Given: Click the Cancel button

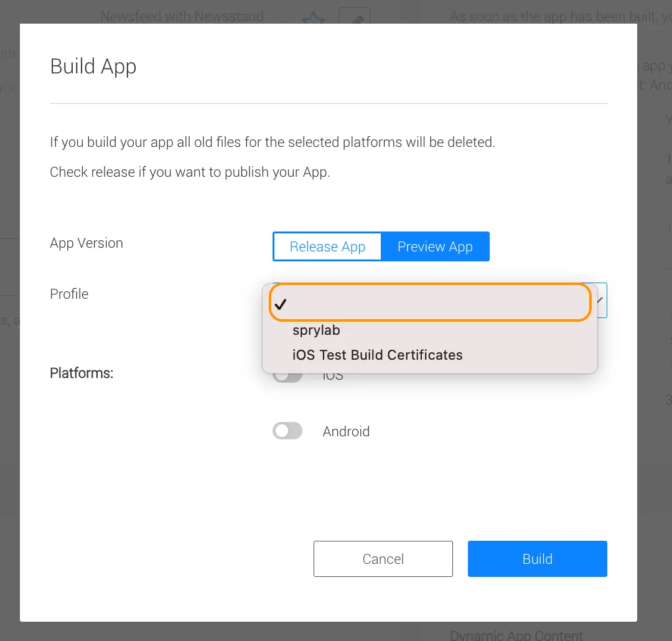Looking at the screenshot, I should coord(383,559).
